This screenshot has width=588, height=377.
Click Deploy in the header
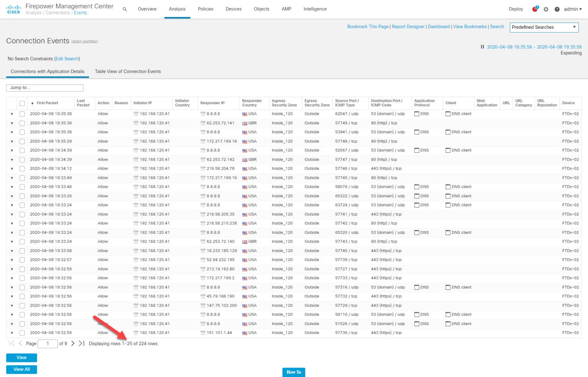(516, 9)
